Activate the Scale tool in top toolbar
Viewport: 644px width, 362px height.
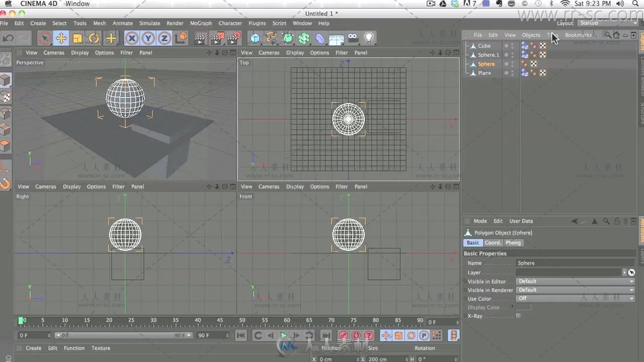point(77,38)
